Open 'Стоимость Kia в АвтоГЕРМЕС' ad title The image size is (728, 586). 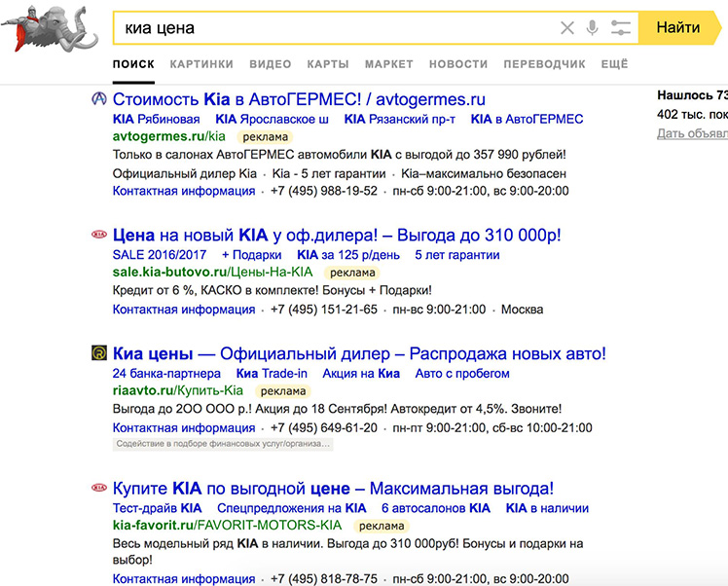click(299, 99)
